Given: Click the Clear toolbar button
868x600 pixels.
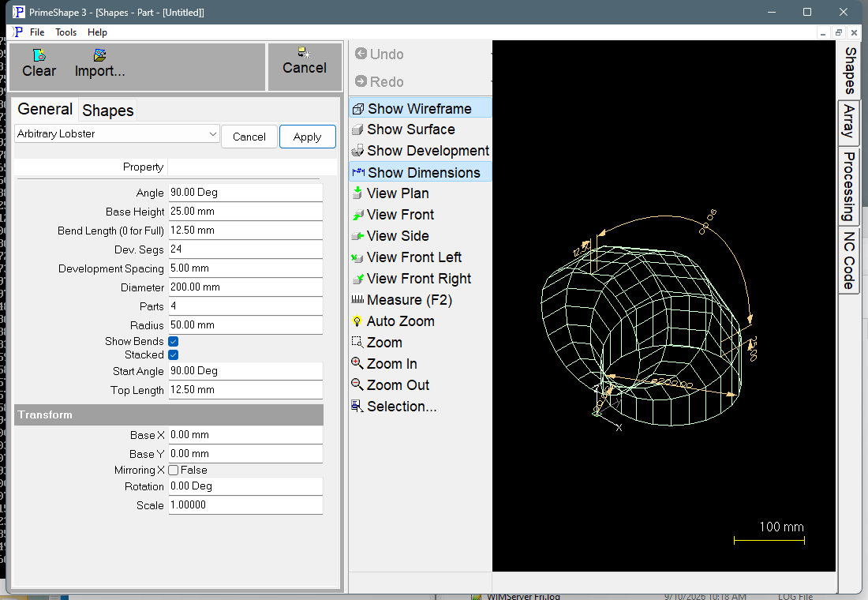Looking at the screenshot, I should pos(39,64).
